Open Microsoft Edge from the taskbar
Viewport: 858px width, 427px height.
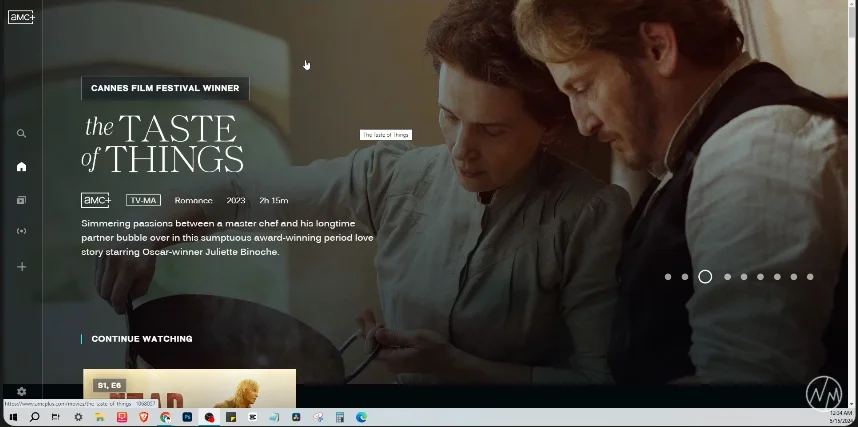[x=362, y=417]
